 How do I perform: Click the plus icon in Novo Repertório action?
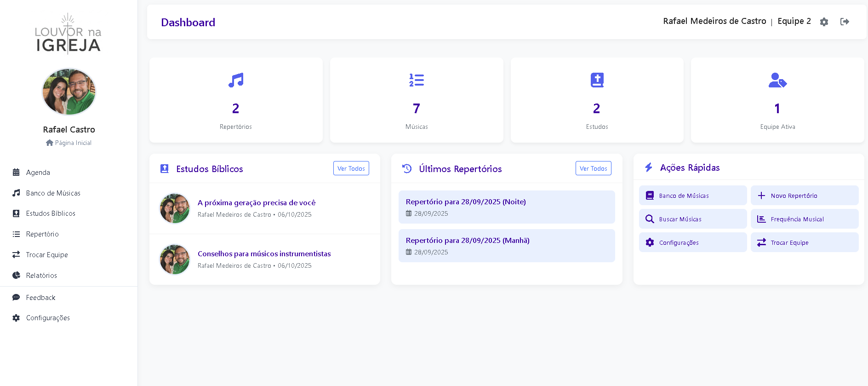tap(761, 196)
